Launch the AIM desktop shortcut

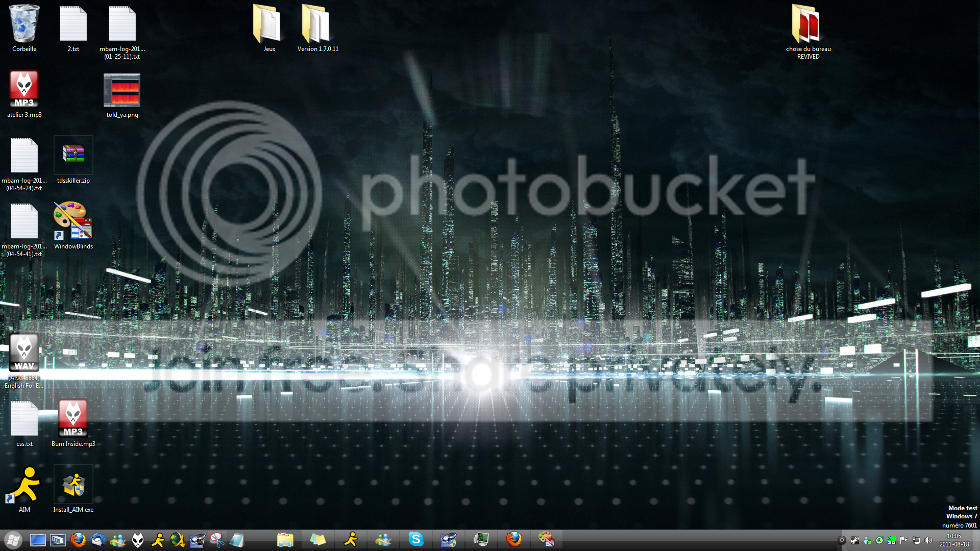(24, 489)
